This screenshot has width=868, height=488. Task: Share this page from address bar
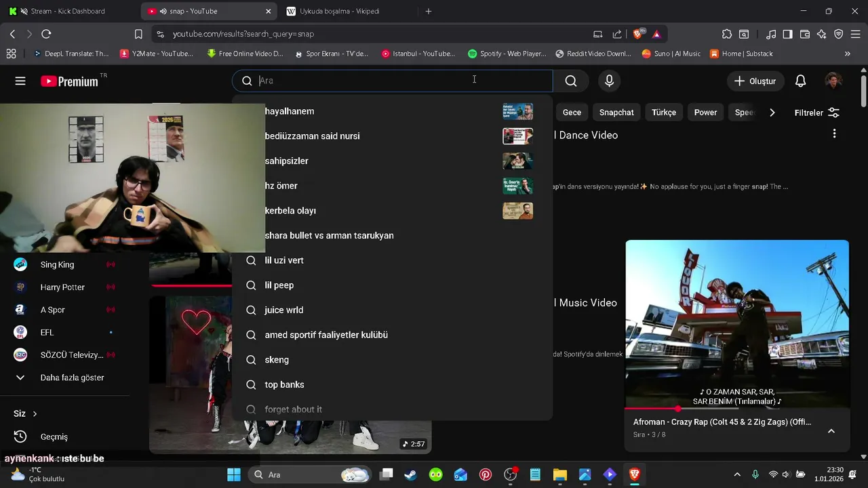tap(617, 34)
